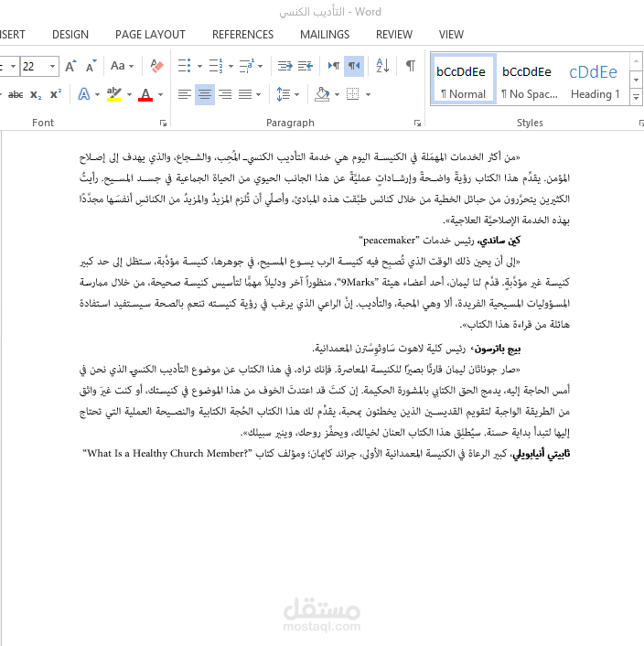Click the Grow Font icon
This screenshot has width=644, height=646.
point(70,66)
